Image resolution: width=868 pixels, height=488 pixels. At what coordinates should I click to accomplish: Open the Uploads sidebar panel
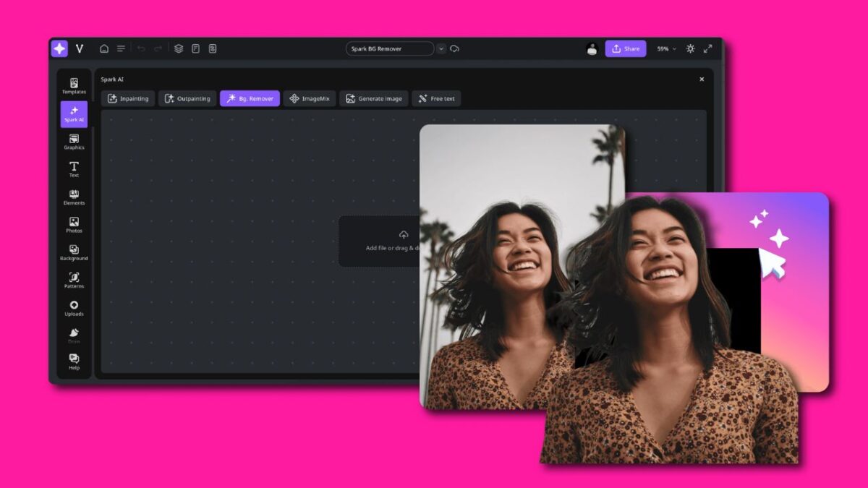74,308
